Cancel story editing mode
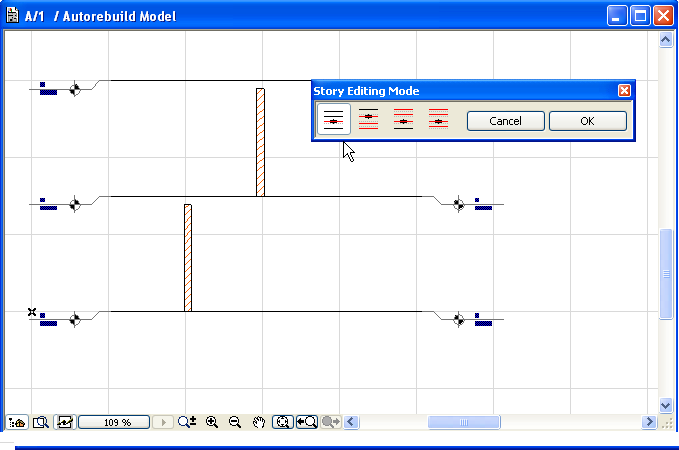679x450 pixels. [505, 121]
